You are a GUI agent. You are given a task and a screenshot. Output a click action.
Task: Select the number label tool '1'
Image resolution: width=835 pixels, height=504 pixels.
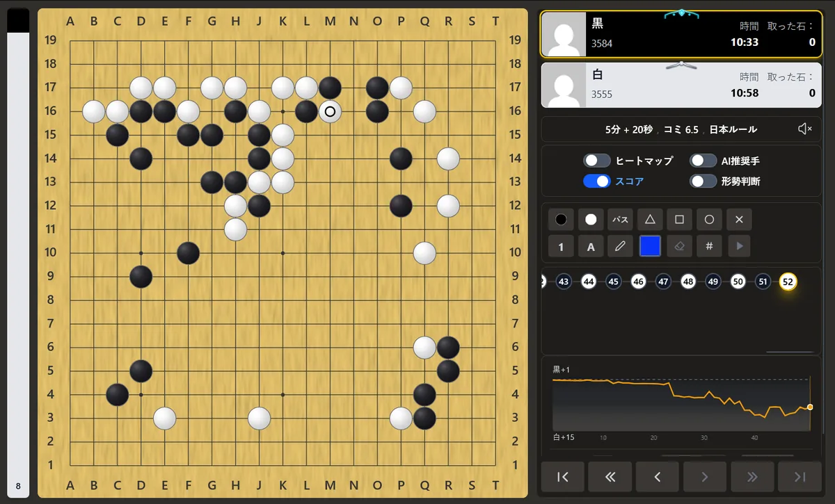coord(561,246)
